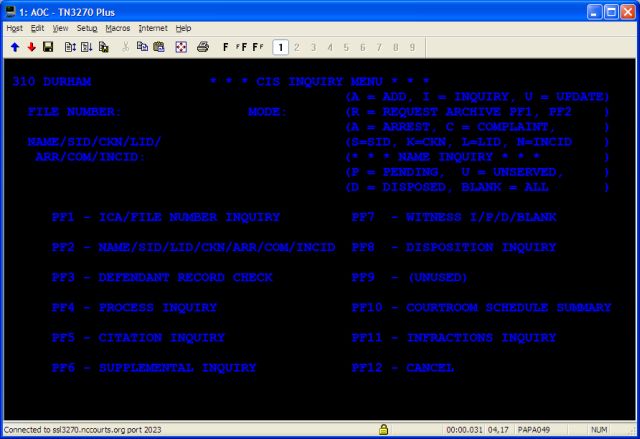Click PF11 - INFRACTIONS INQUIRY text
The image size is (640, 439).
point(454,337)
